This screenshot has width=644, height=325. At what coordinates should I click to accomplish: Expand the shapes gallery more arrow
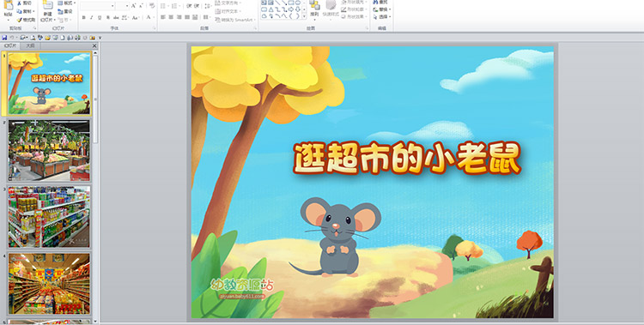point(304,16)
